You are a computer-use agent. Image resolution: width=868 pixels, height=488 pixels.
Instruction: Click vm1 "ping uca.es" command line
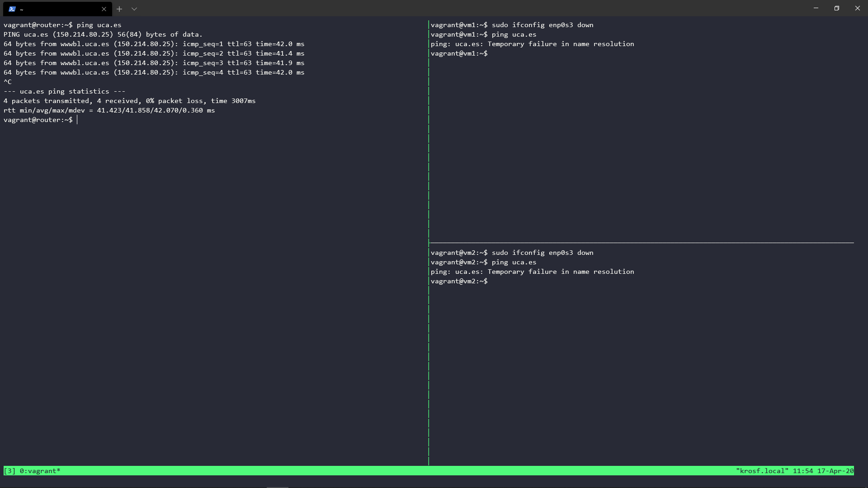[x=484, y=34]
